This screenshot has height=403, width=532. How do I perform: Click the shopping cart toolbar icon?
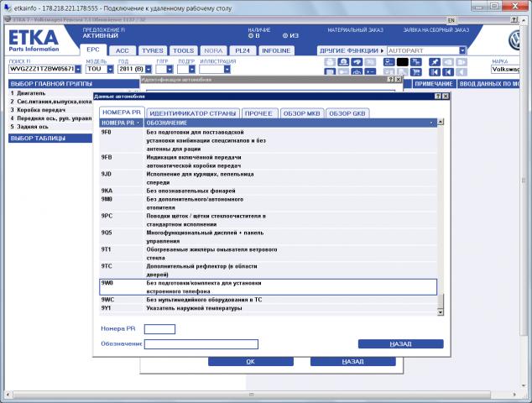(x=416, y=71)
